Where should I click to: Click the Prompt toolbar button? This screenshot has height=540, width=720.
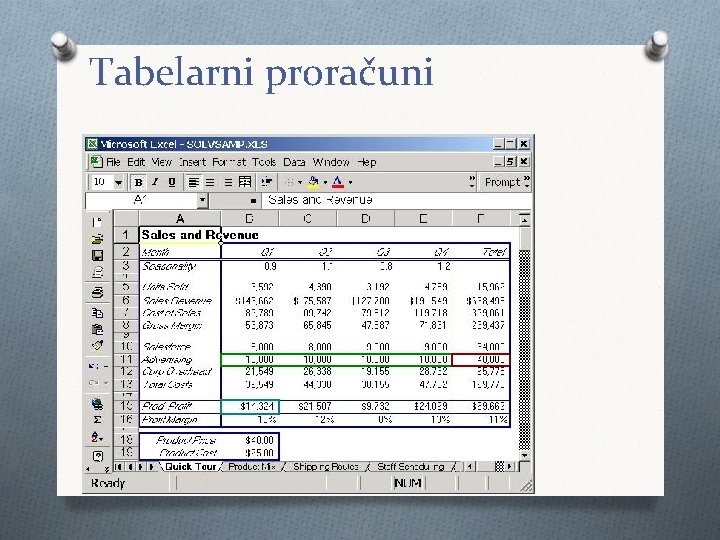click(x=502, y=182)
